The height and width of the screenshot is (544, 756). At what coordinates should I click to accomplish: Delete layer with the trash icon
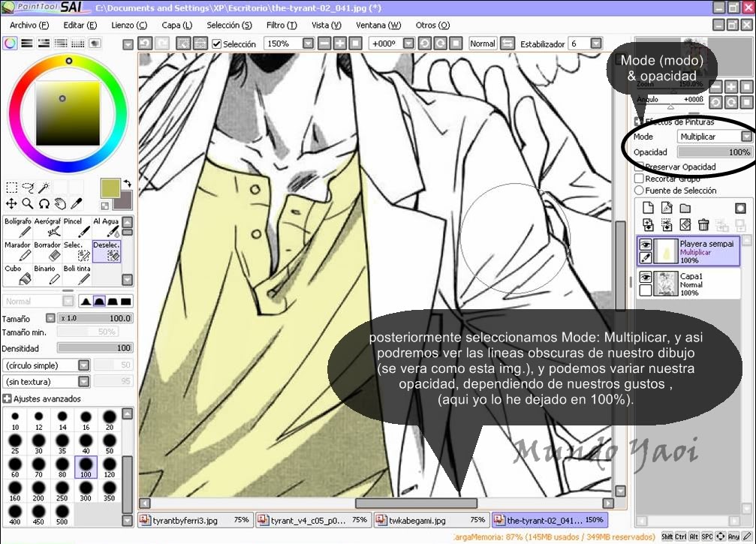703,224
